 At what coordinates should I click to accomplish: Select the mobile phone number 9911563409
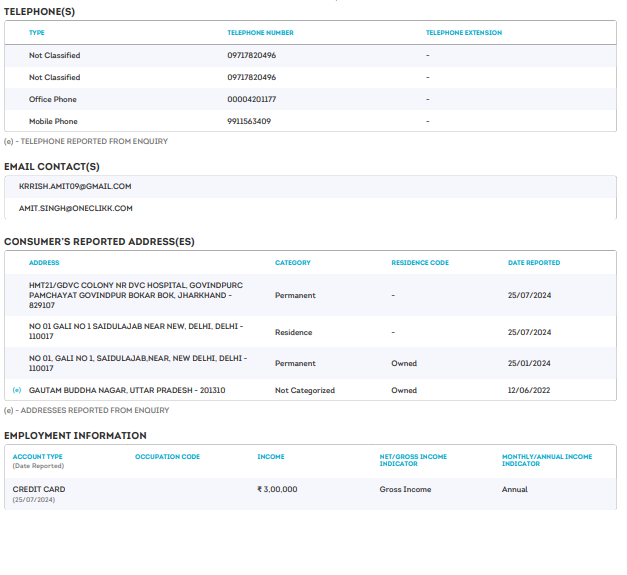[x=249, y=121]
